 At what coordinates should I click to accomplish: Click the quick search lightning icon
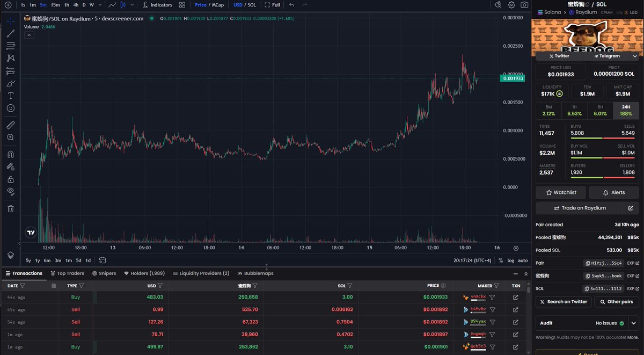click(498, 5)
